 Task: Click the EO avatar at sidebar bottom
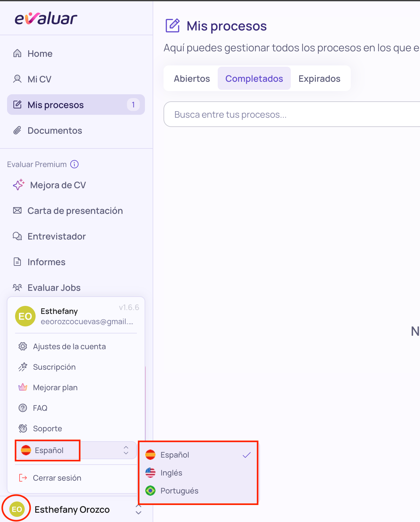[x=17, y=509]
